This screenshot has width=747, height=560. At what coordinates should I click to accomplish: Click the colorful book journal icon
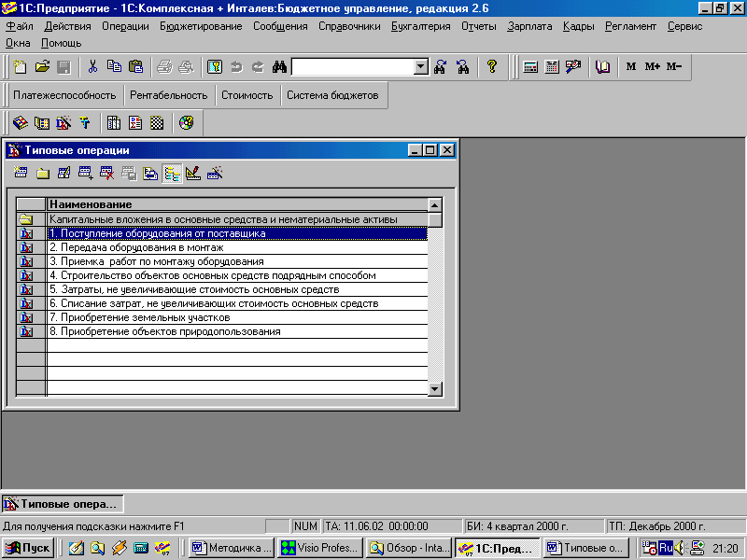(x=20, y=123)
